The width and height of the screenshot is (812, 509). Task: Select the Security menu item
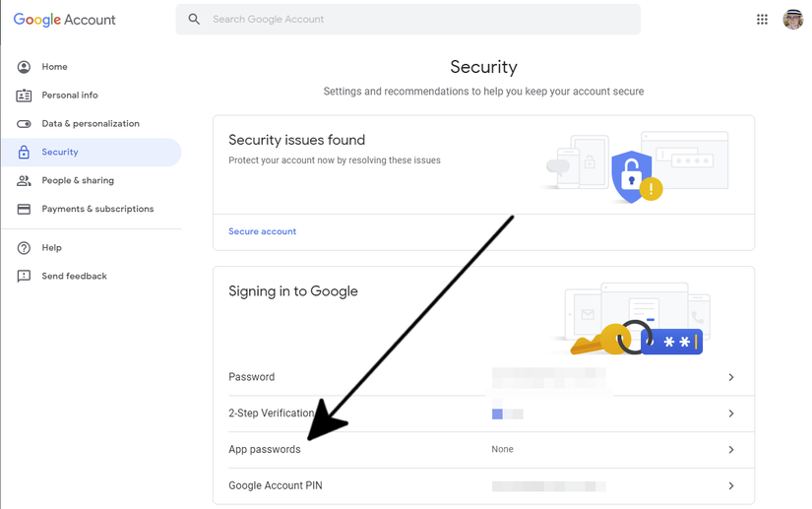coord(60,153)
